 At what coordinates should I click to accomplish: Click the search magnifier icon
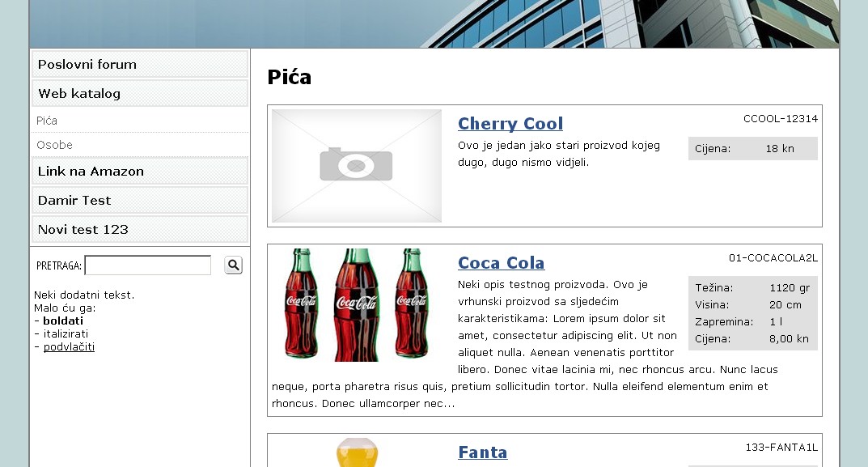[232, 265]
